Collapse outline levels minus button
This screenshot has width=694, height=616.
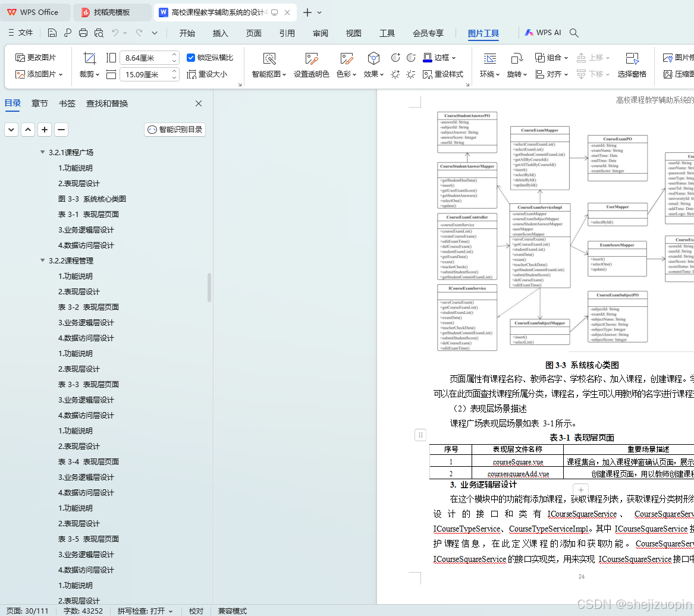click(61, 130)
